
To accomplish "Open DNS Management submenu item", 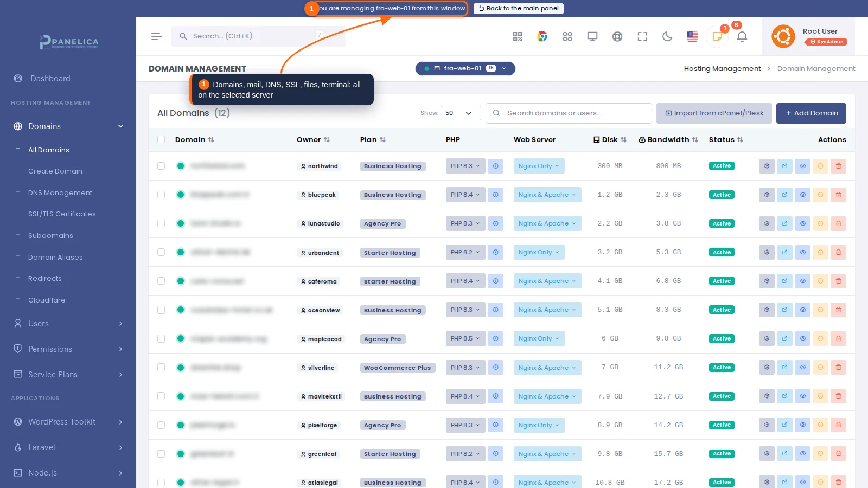I will pos(60,193).
